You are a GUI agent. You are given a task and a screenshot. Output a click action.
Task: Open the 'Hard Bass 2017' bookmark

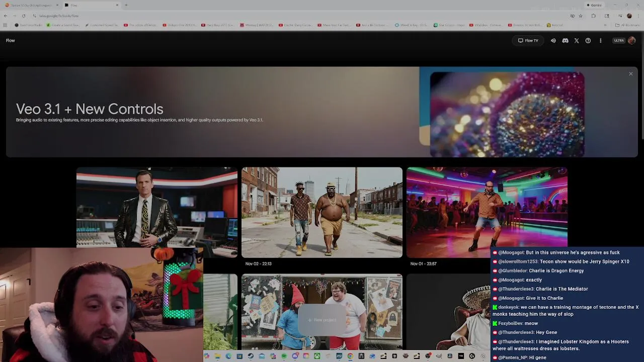tap(217, 25)
